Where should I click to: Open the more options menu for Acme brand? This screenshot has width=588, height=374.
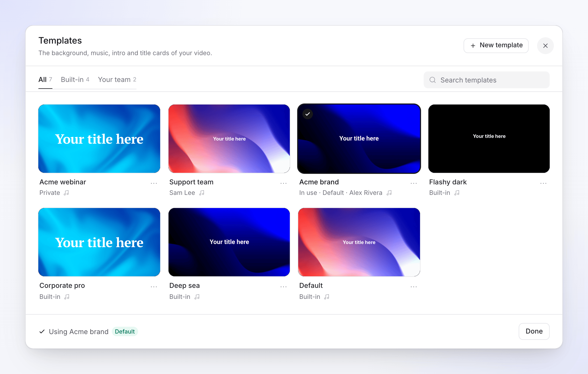pos(414,183)
